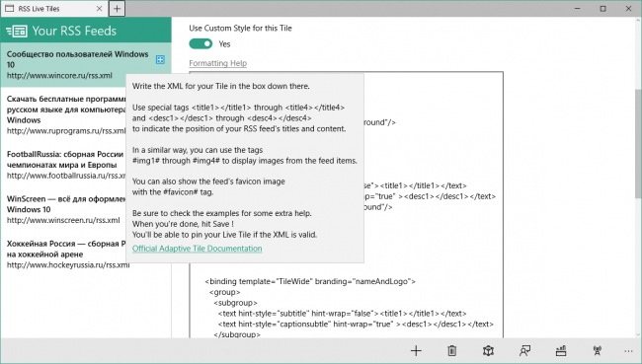
Task: Click the tile icon beside the wincore feed
Action: pyautogui.click(x=160, y=60)
